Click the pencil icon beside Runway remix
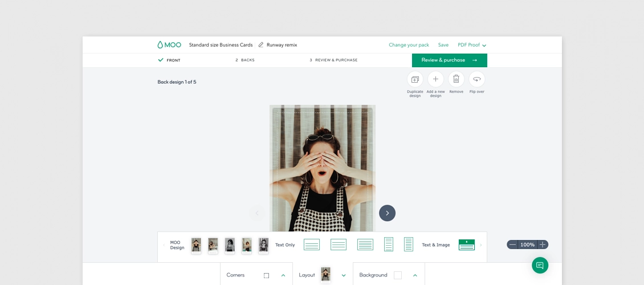 [261, 45]
